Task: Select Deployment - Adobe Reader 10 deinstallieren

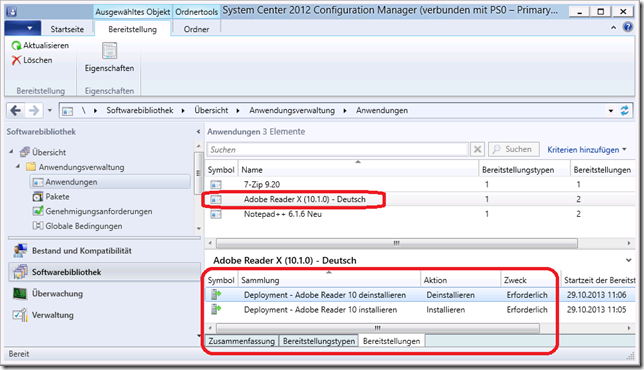Action: [x=420, y=294]
